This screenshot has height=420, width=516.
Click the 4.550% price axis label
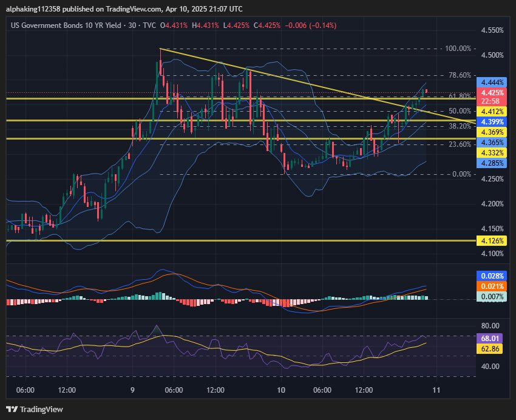[492, 30]
